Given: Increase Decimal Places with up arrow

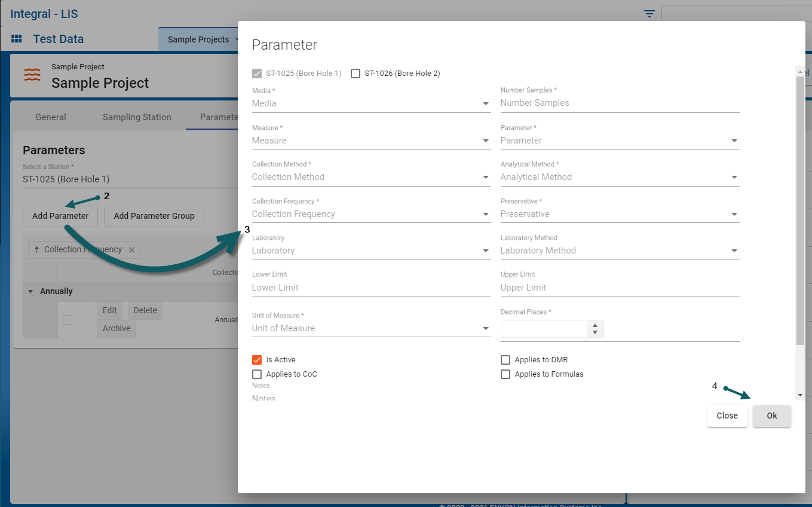Looking at the screenshot, I should (595, 325).
